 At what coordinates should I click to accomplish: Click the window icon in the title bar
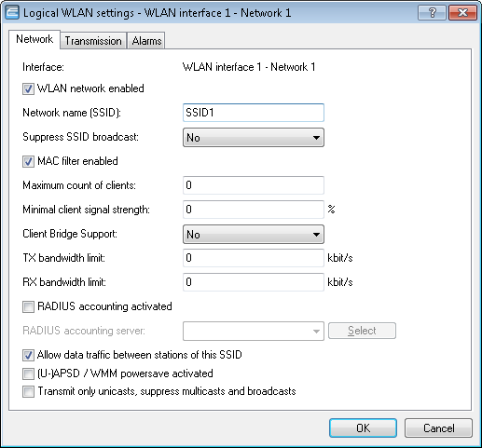pyautogui.click(x=12, y=13)
